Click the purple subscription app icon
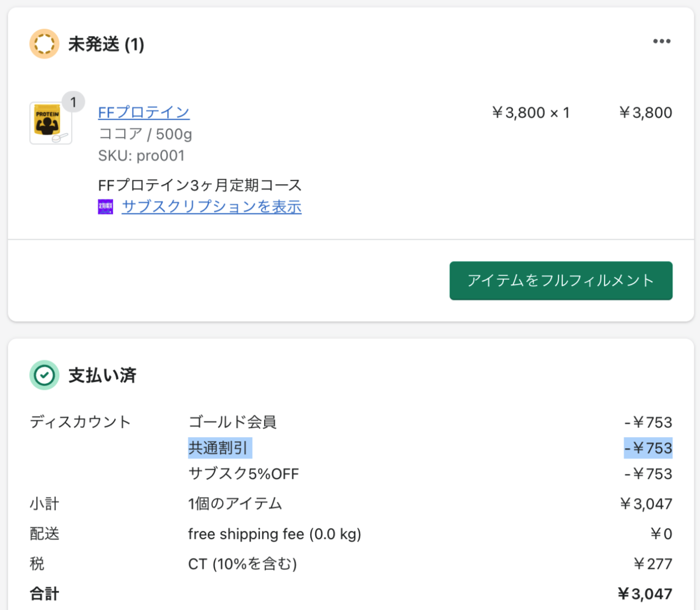 106,207
